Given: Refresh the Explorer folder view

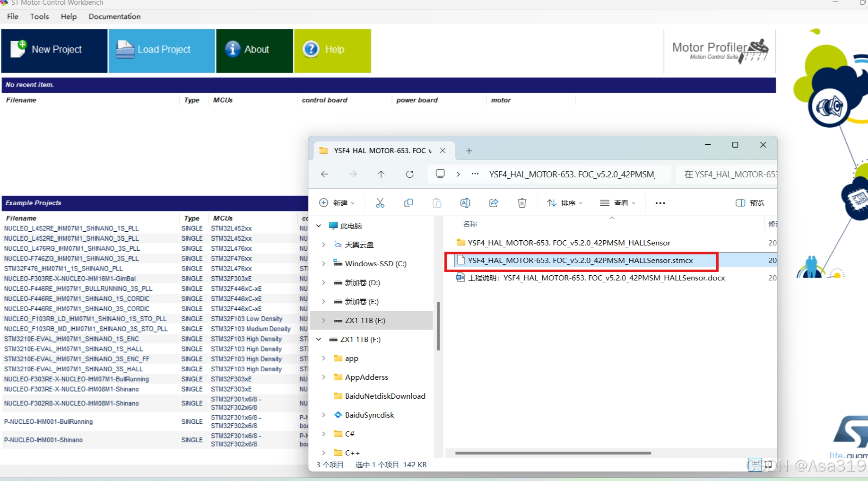Looking at the screenshot, I should (x=410, y=174).
